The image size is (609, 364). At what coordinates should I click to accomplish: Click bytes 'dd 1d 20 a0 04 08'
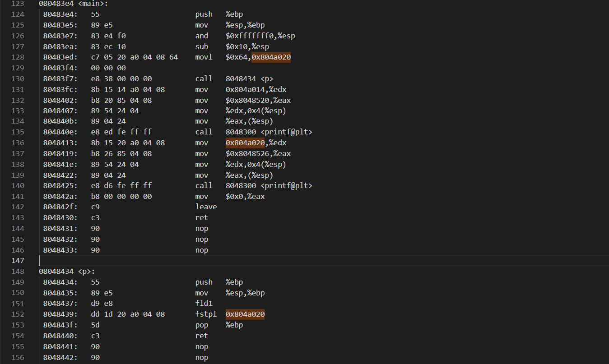point(128,314)
